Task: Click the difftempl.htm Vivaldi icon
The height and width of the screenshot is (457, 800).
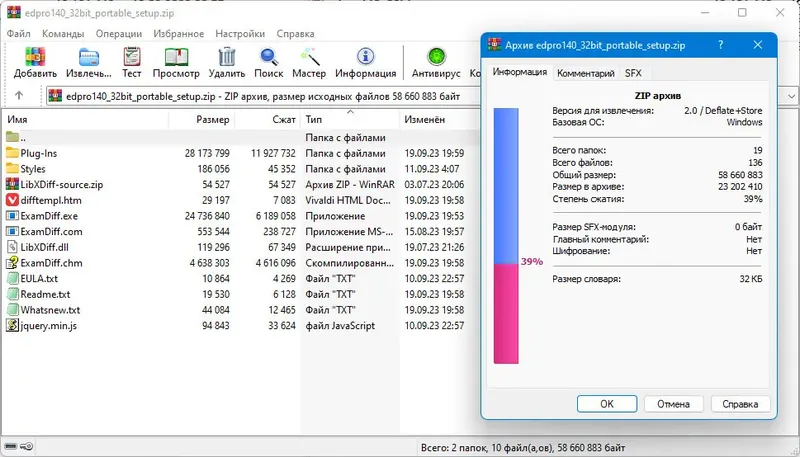Action: [12, 200]
